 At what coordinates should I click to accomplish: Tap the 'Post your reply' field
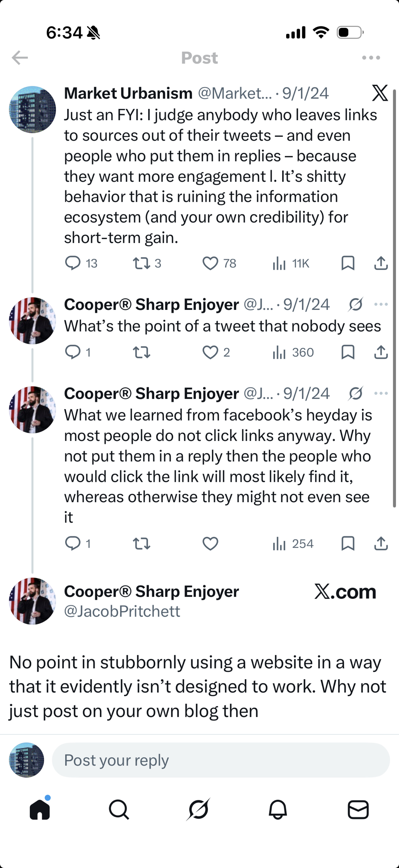point(221,760)
